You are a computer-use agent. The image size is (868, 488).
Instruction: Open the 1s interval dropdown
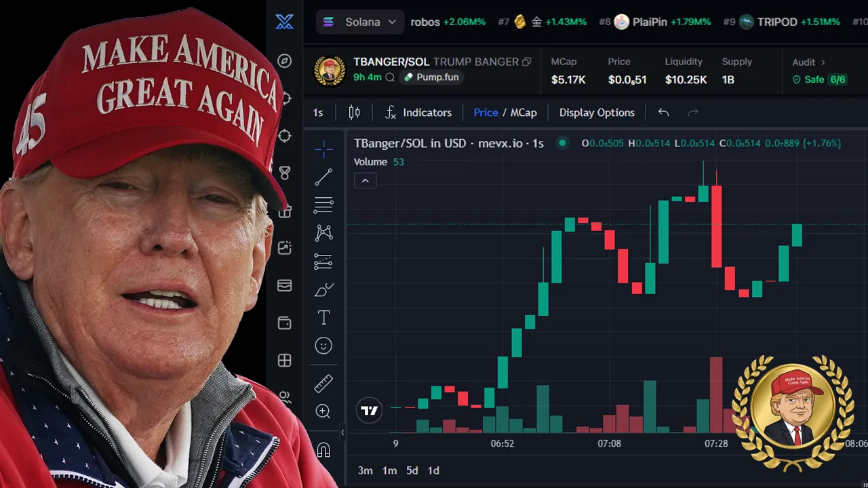pyautogui.click(x=318, y=113)
